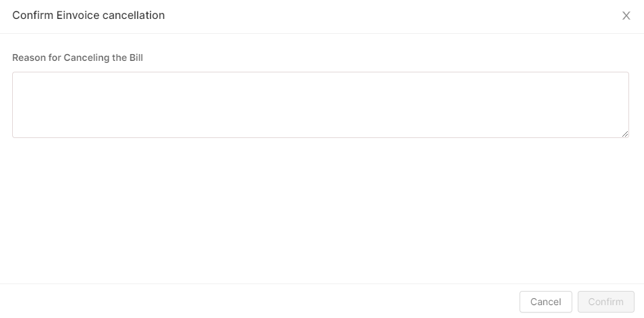Viewport: 644px width, 318px height.
Task: Click the Confirm button
Action: (x=605, y=302)
